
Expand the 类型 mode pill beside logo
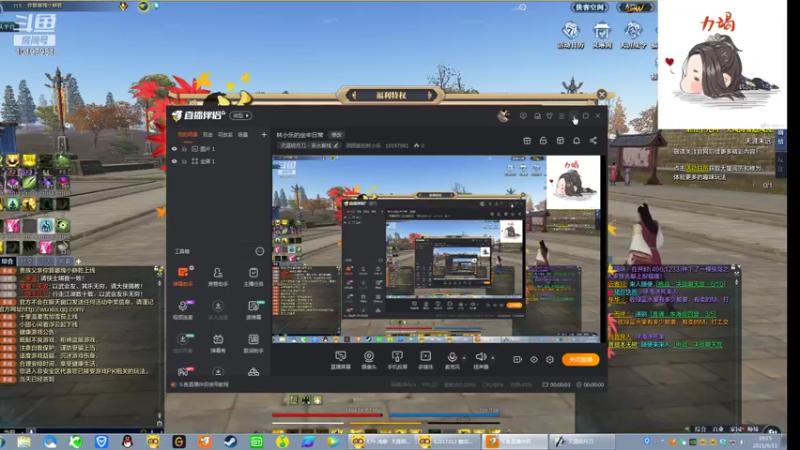(241, 116)
